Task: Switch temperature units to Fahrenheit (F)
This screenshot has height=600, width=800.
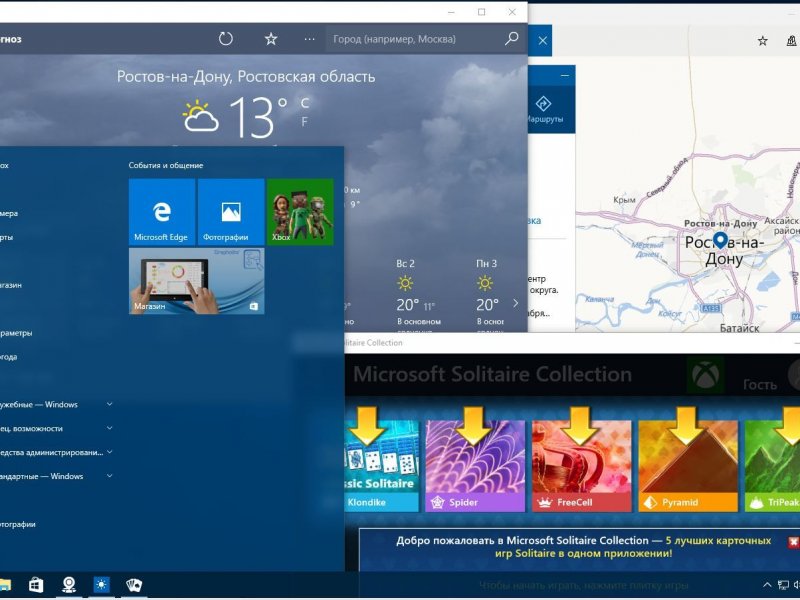Action: point(305,122)
